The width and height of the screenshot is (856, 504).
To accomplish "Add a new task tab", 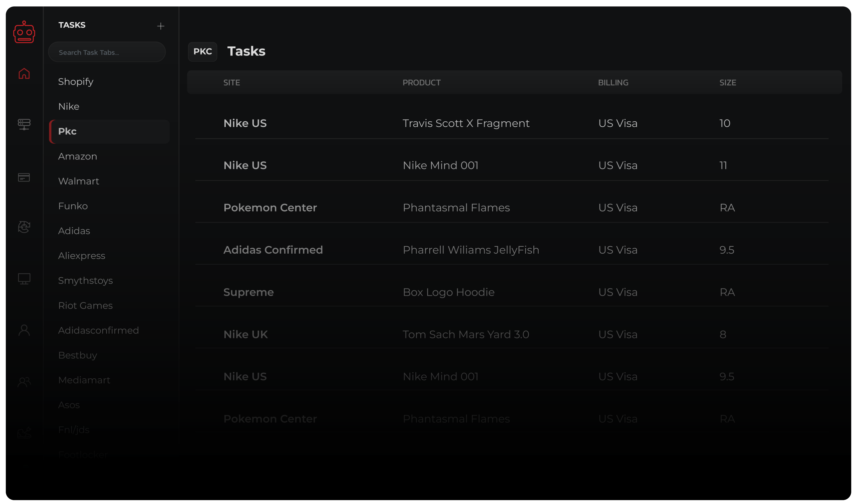I will [x=161, y=26].
